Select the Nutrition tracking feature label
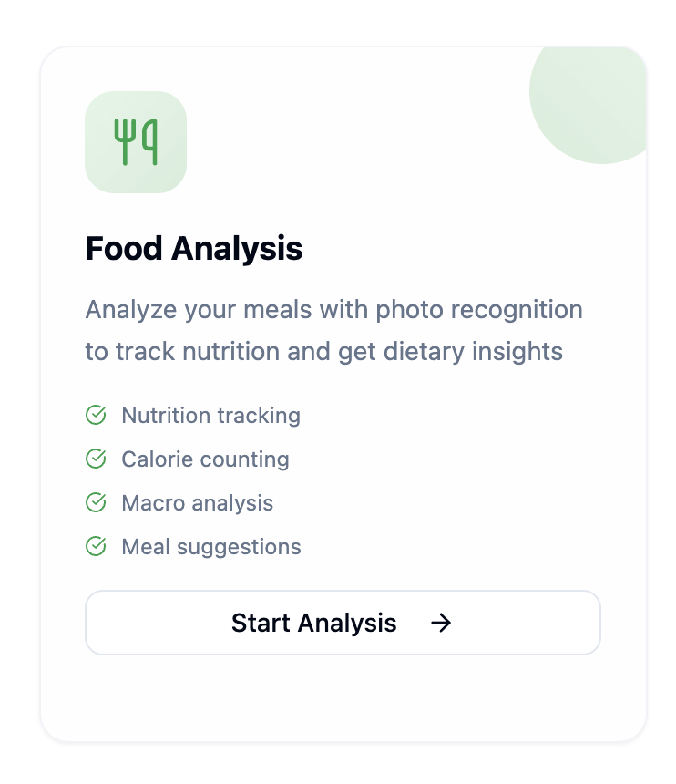The width and height of the screenshot is (676, 784). [210, 416]
